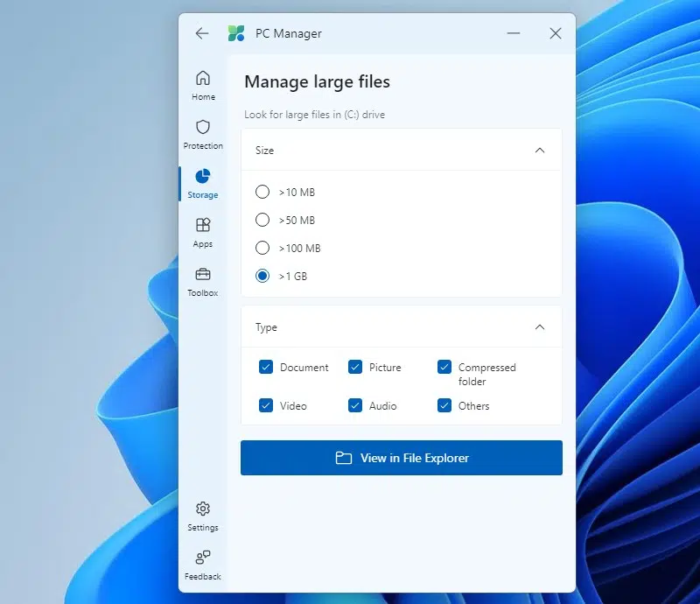
Task: Select the >50 MB size option
Action: [x=262, y=220]
